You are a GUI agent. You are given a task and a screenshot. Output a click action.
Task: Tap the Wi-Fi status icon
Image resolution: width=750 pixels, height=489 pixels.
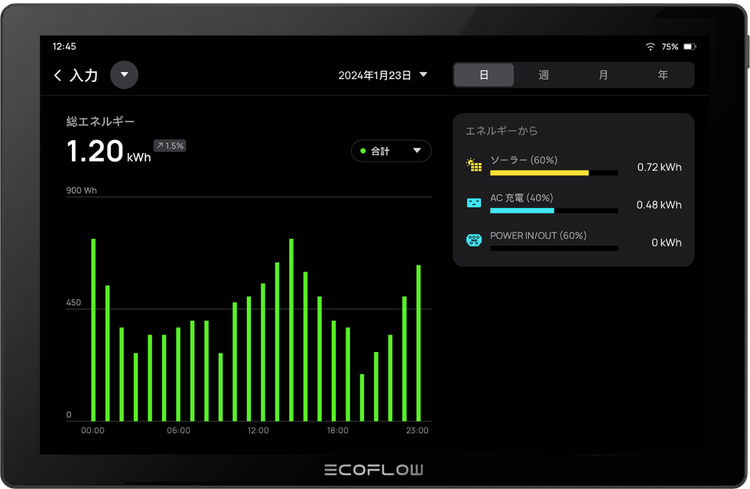(x=650, y=47)
